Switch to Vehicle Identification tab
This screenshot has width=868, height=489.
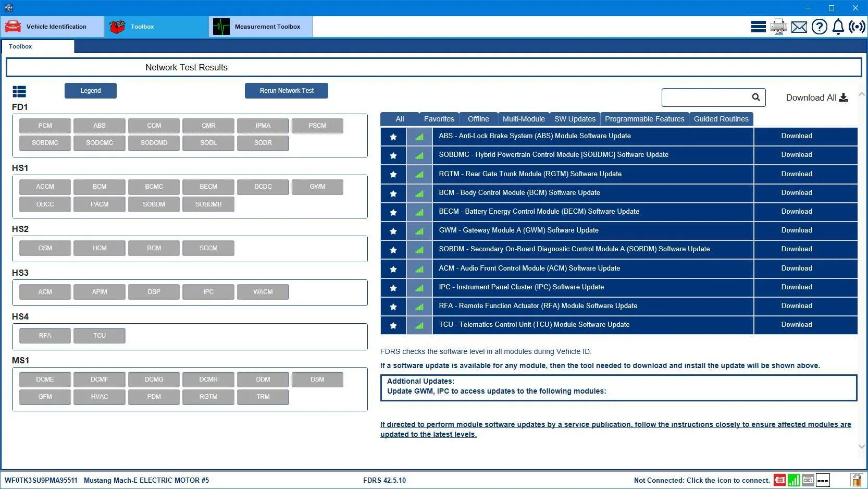(52, 27)
